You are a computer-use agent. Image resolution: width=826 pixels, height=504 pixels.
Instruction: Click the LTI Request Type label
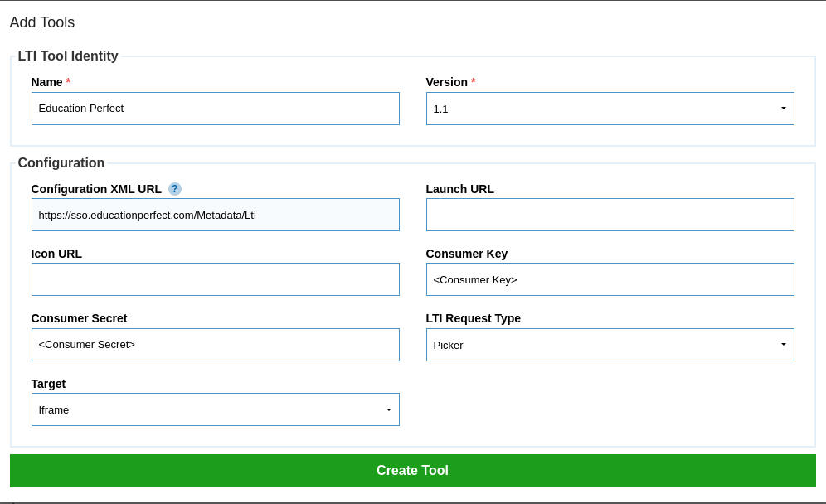point(473,318)
